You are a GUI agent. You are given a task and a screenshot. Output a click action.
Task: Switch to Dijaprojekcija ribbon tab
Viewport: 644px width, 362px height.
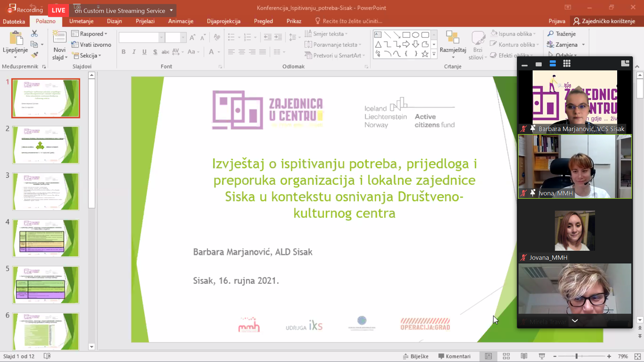pos(224,21)
